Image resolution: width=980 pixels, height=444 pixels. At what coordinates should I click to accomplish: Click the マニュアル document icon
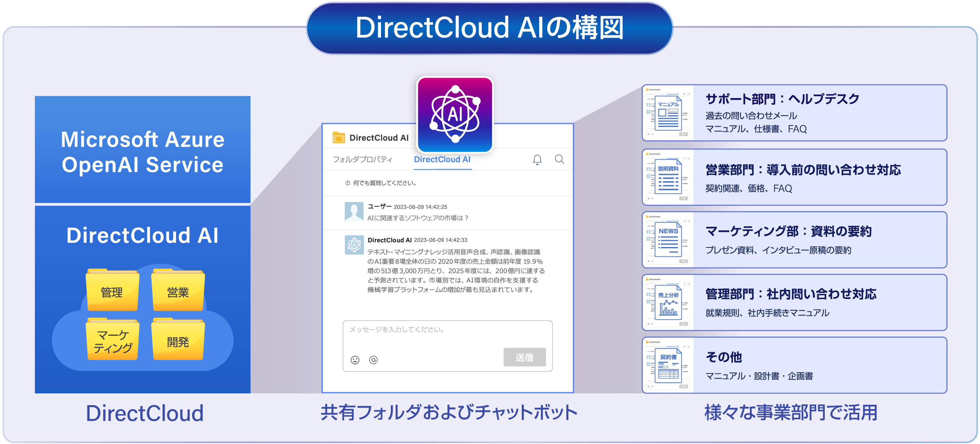pos(668,113)
